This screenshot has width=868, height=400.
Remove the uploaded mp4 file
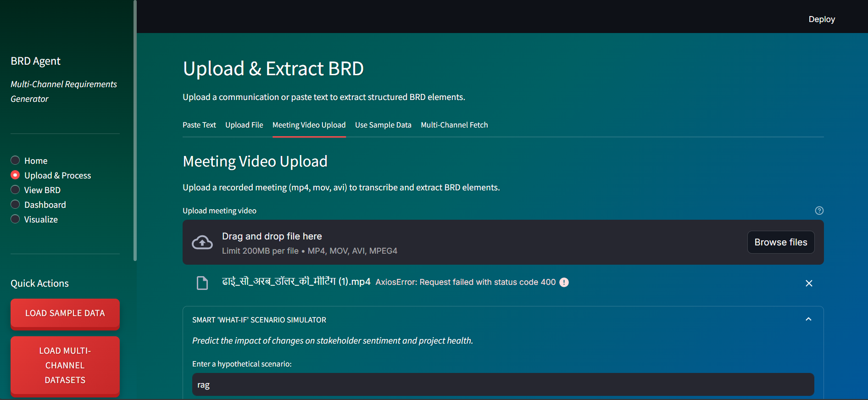pos(809,283)
